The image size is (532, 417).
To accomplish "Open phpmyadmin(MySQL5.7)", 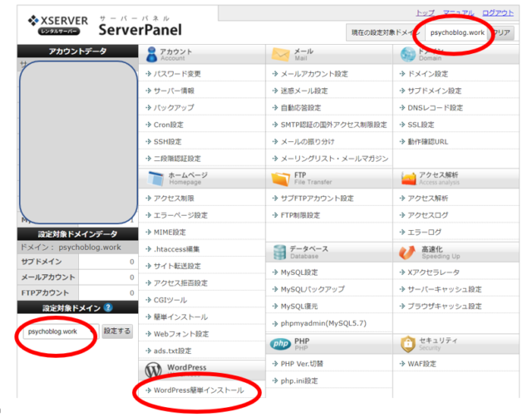I will pyautogui.click(x=323, y=323).
